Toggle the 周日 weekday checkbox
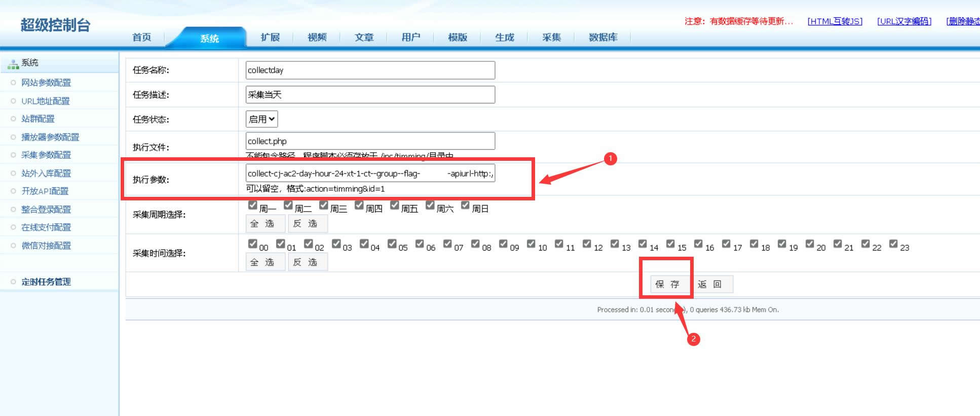This screenshot has height=416, width=980. (465, 205)
